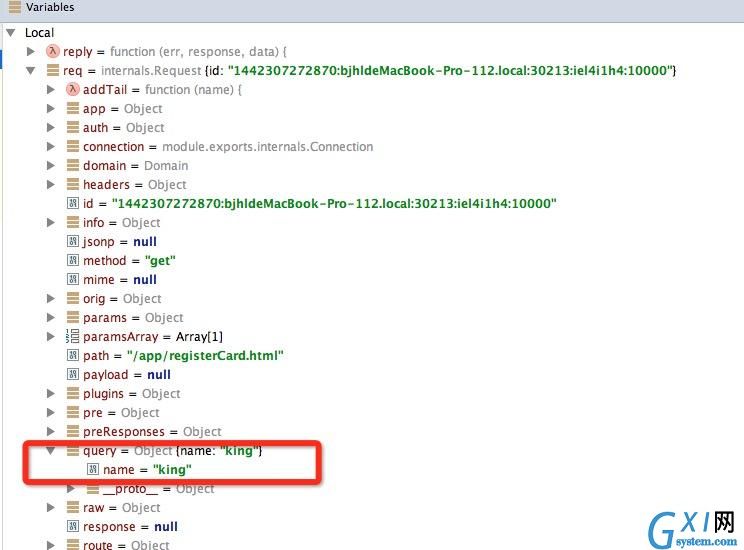Screen dimensions: 744x550
Task: Expand the info Object node
Action: pyautogui.click(x=50, y=222)
